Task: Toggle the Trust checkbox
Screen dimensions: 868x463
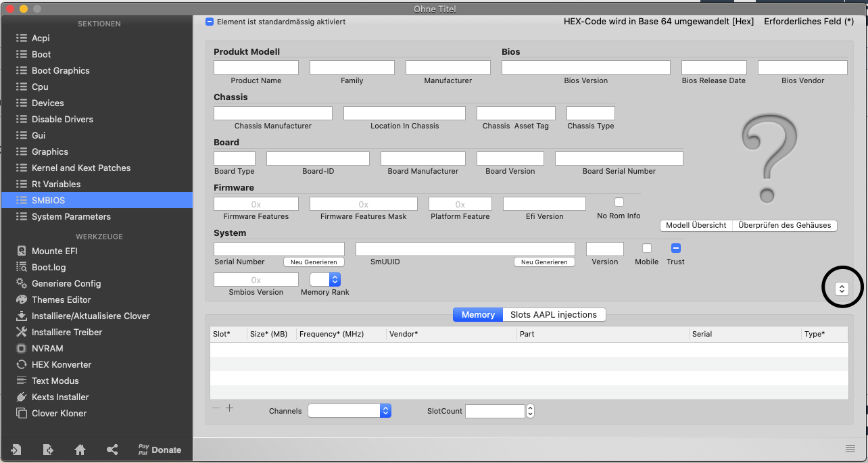Action: click(x=675, y=248)
